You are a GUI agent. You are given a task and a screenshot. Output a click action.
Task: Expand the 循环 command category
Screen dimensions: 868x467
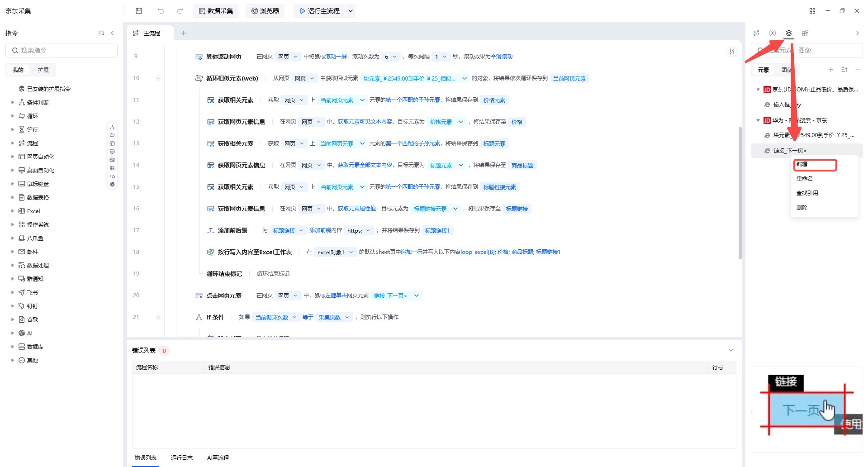[x=12, y=116]
